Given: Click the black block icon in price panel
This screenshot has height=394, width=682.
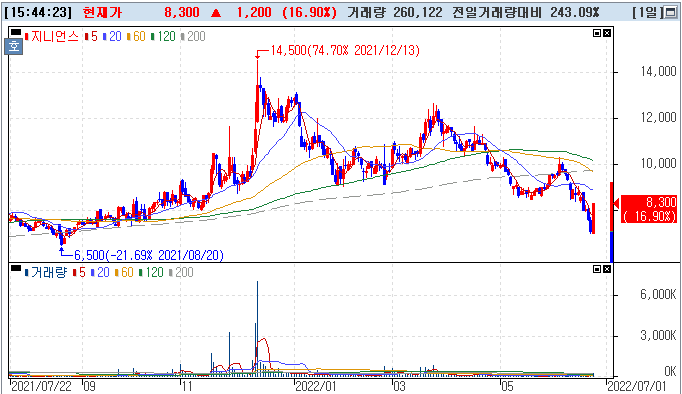Looking at the screenshot, I should (16, 32).
